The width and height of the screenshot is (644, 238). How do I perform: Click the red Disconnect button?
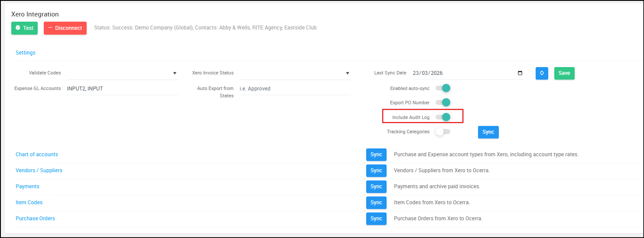click(x=65, y=28)
